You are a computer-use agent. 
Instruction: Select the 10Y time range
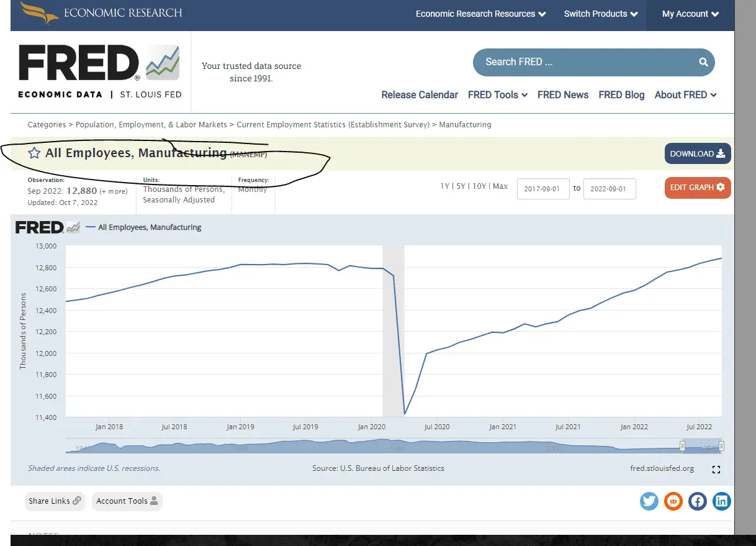479,186
